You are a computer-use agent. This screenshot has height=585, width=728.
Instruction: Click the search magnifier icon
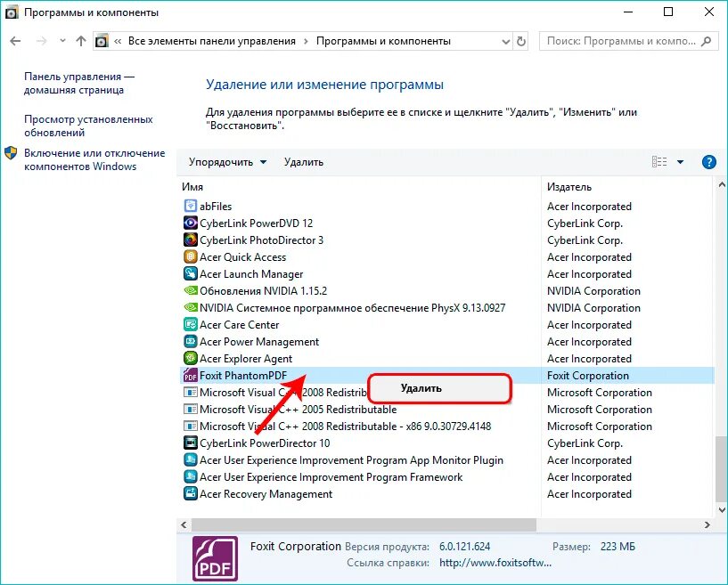pos(706,41)
